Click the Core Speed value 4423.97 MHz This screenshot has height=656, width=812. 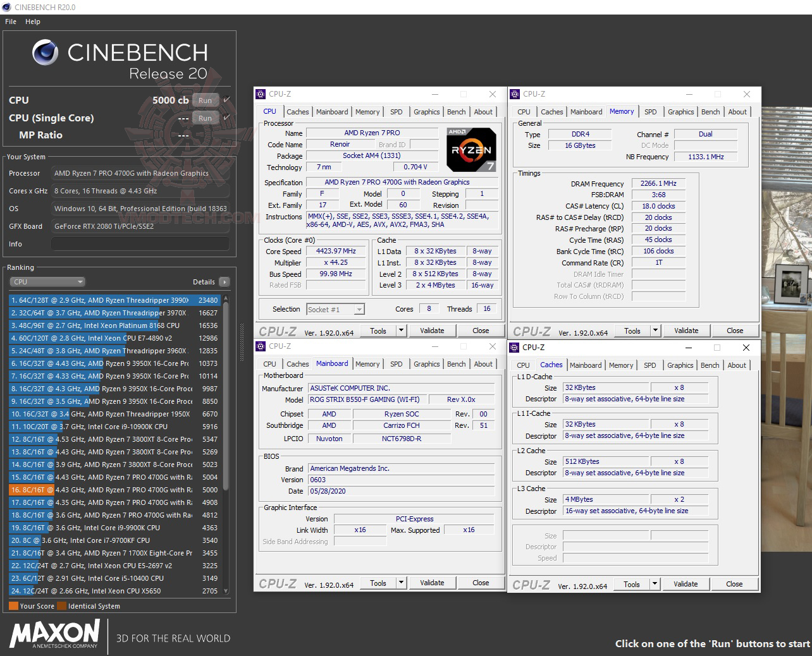[x=336, y=251]
